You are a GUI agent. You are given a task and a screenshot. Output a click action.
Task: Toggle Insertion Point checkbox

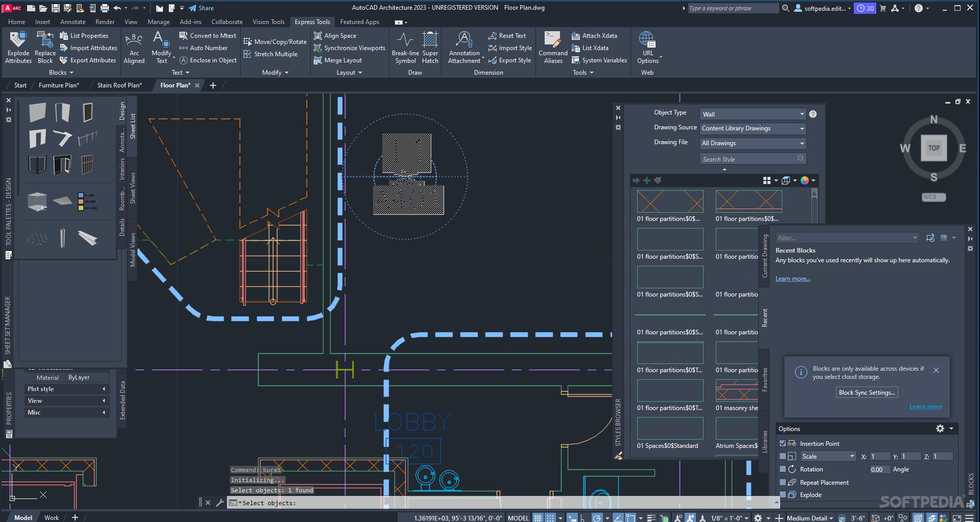pyautogui.click(x=783, y=443)
